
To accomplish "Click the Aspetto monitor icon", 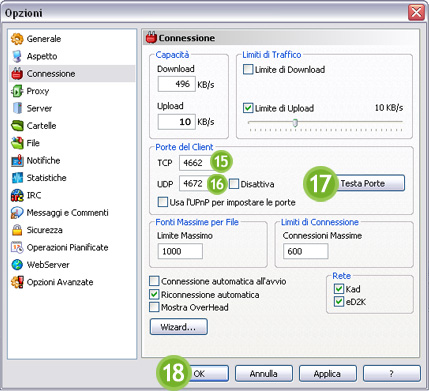I will pos(17,56).
